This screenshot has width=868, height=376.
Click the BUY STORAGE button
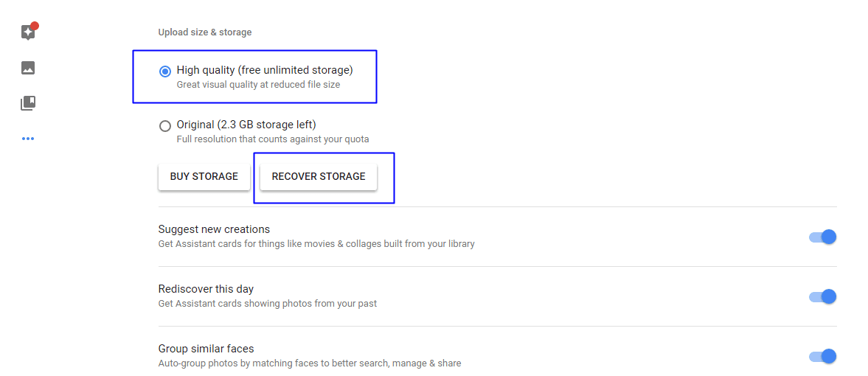pyautogui.click(x=204, y=177)
